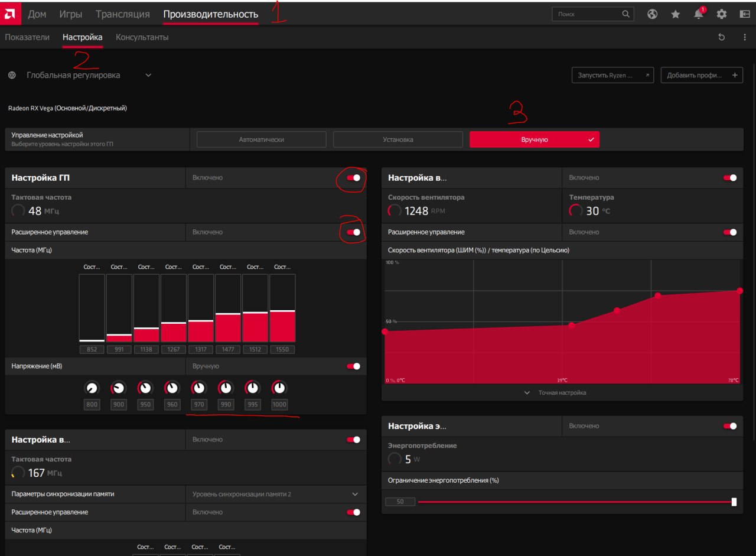
Task: Open the Игры tab
Action: [x=71, y=14]
